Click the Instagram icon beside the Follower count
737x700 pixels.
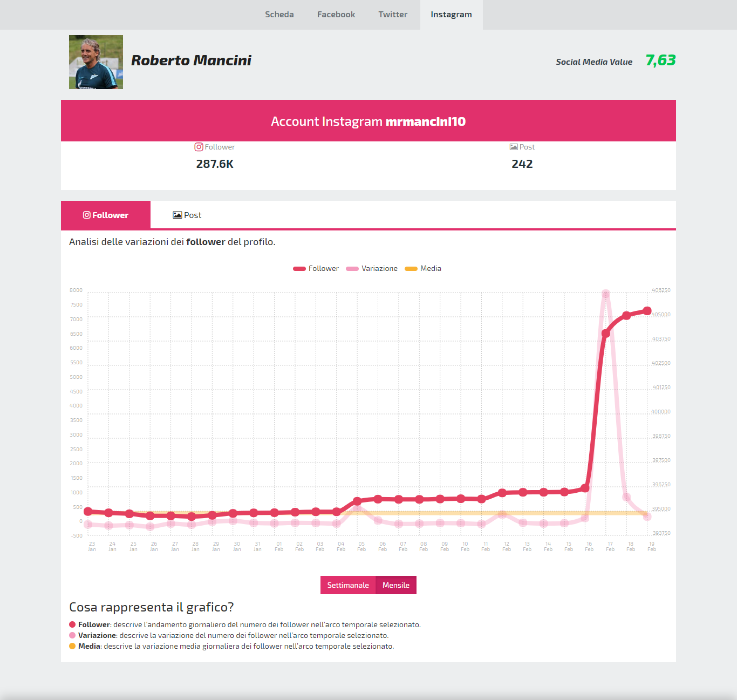199,147
